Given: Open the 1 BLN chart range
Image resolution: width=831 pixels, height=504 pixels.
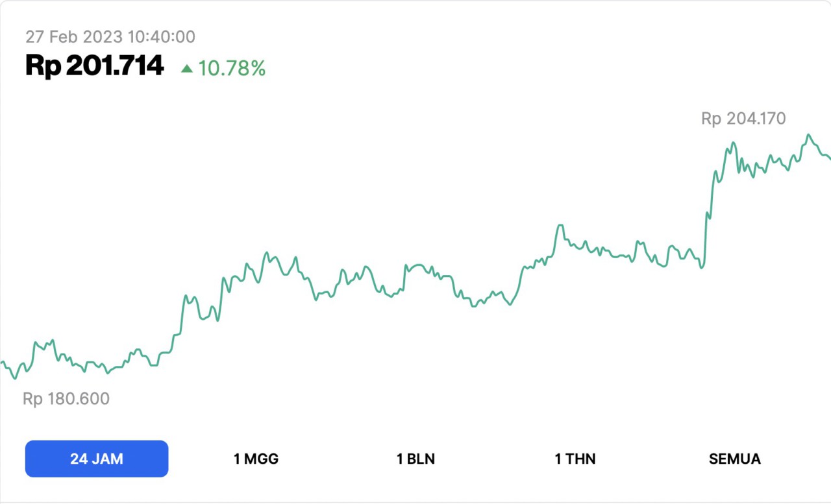Looking at the screenshot, I should point(415,459).
